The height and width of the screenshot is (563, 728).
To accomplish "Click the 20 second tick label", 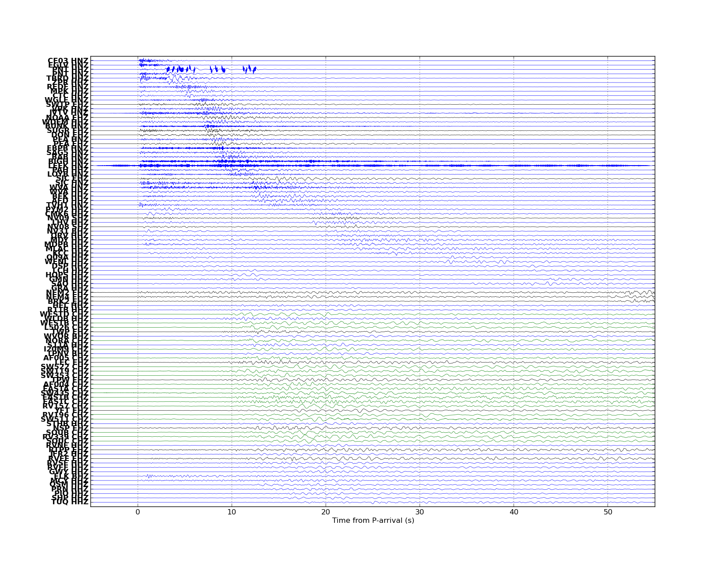I will [326, 512].
